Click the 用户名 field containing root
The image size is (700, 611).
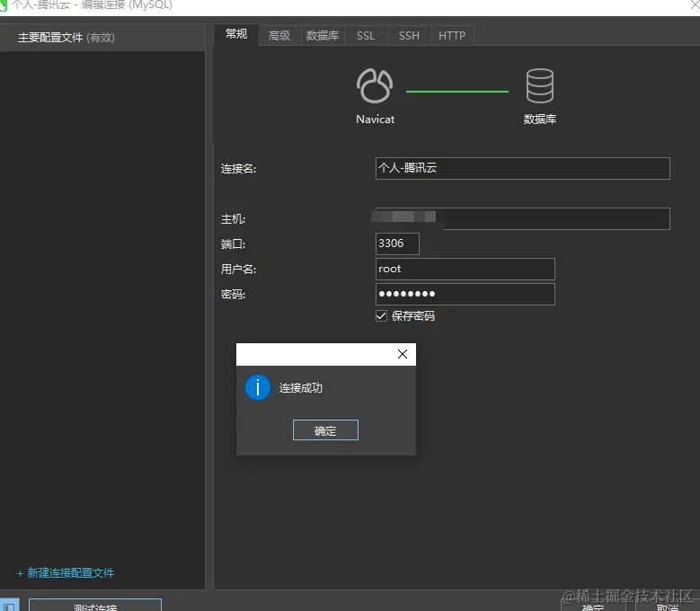465,270
